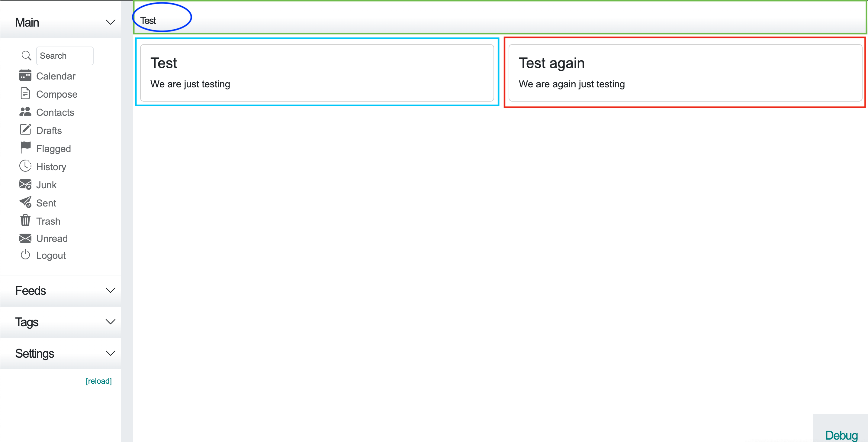The width and height of the screenshot is (868, 442).
Task: Focus the Search input field
Action: pyautogui.click(x=65, y=56)
